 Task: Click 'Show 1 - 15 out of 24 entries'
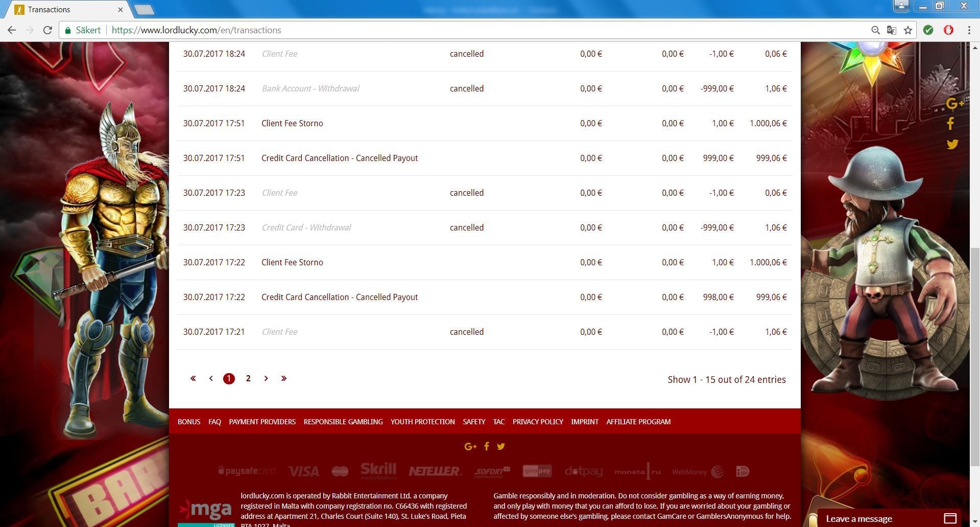727,379
